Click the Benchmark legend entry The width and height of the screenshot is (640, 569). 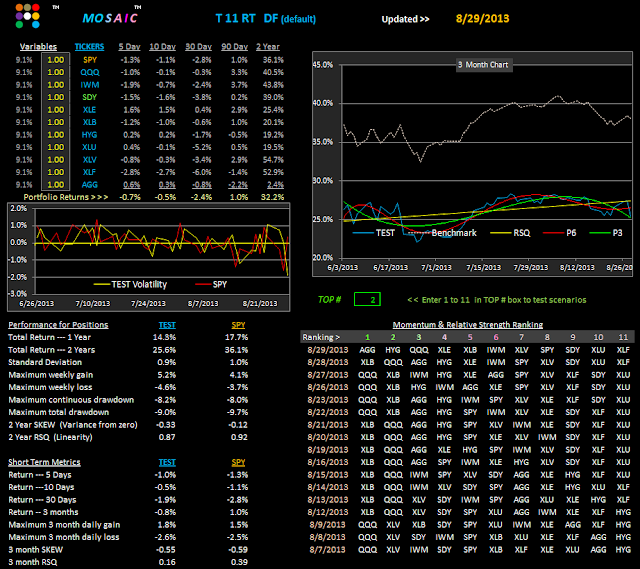pos(442,233)
